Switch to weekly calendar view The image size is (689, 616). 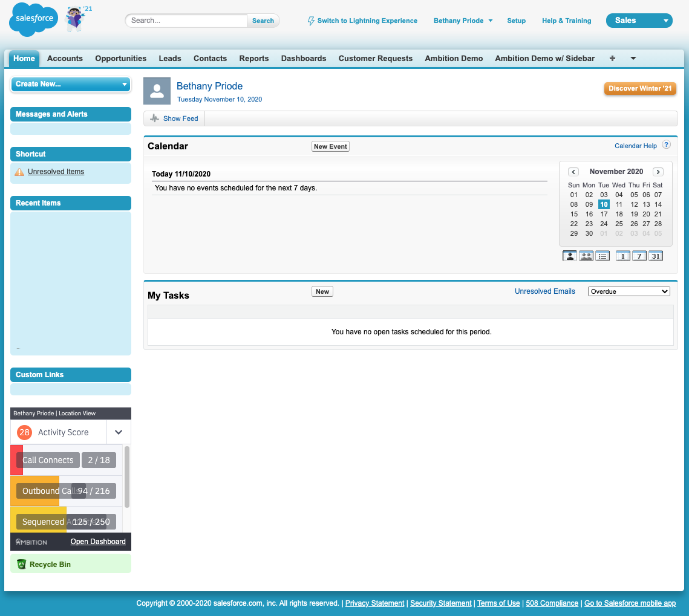639,256
